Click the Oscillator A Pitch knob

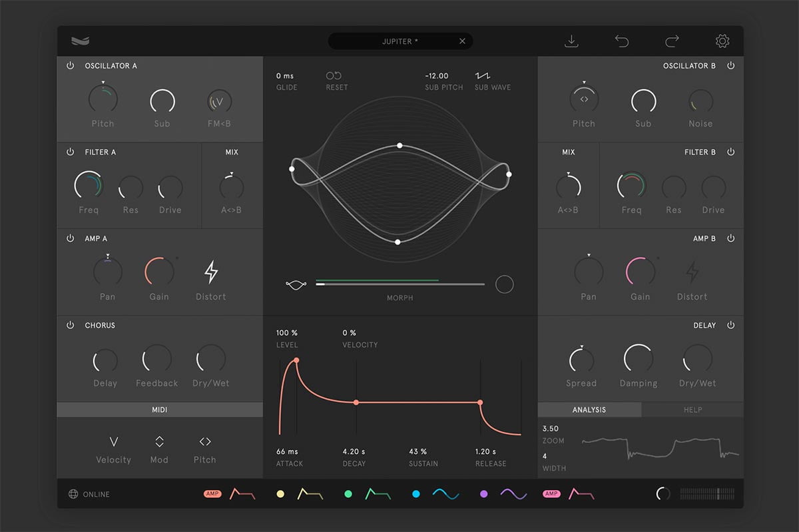point(103,99)
